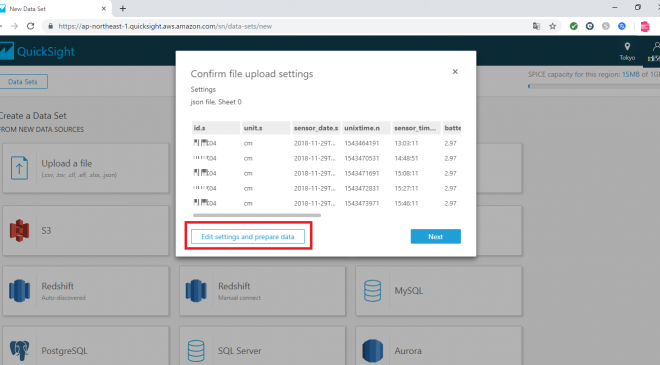Click the horizontal scrollbar under preview table
660x365 pixels.
tap(257, 215)
